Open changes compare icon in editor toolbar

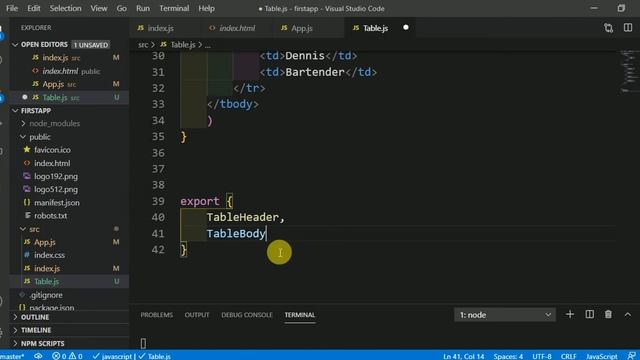(x=609, y=28)
